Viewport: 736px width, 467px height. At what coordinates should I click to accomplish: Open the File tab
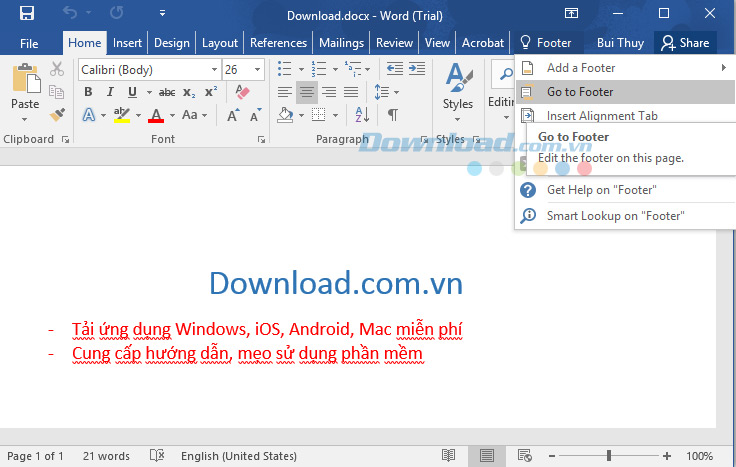point(29,44)
